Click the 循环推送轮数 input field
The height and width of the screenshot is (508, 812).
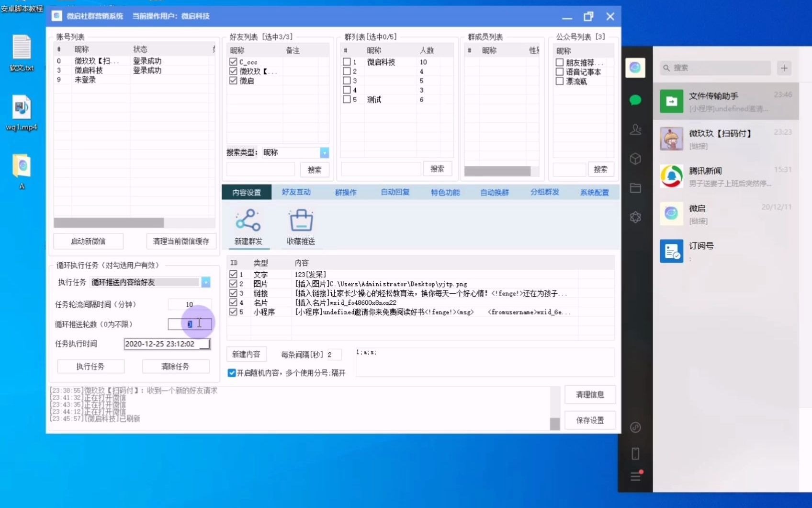tap(190, 324)
